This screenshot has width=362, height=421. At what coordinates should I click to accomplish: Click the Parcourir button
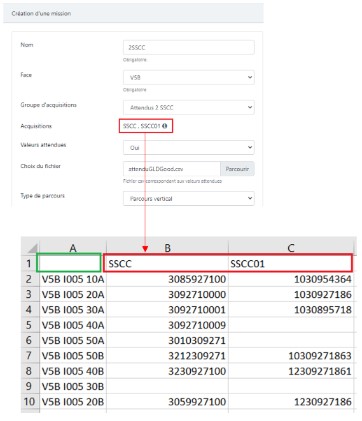pyautogui.click(x=237, y=169)
